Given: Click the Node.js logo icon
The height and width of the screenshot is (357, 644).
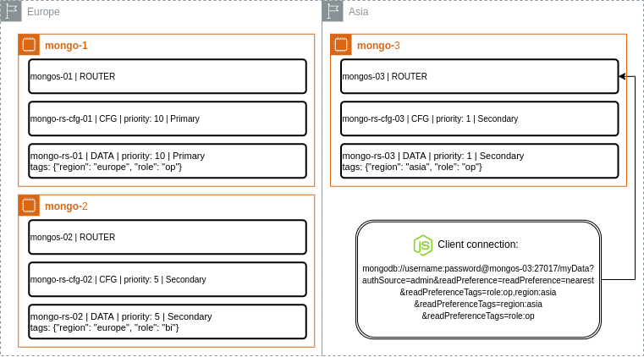Looking at the screenshot, I should tap(422, 245).
